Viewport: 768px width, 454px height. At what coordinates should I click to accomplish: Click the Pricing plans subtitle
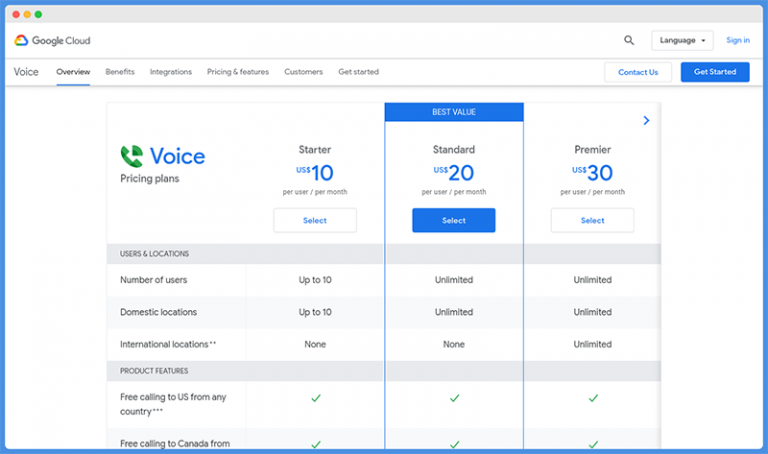coord(149,179)
